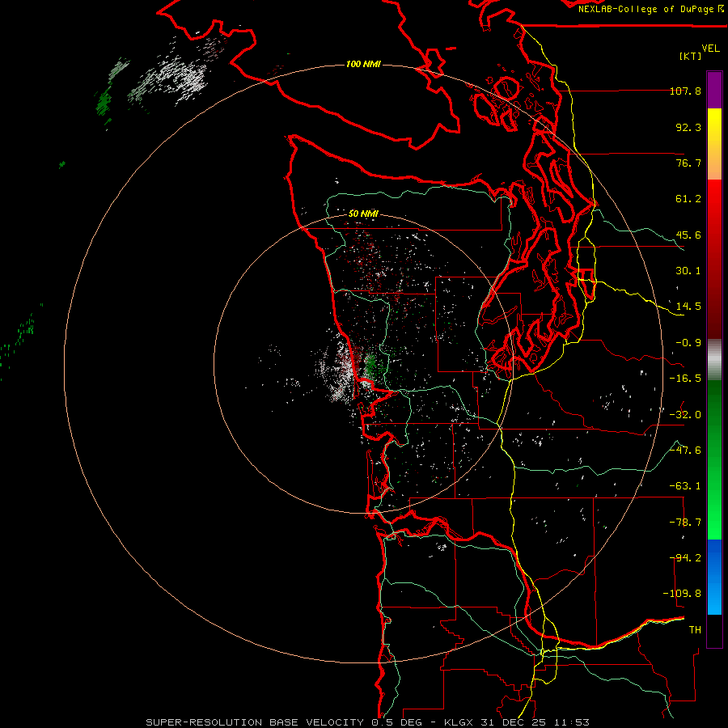Click the 61.2 velocity scale value

click(688, 199)
